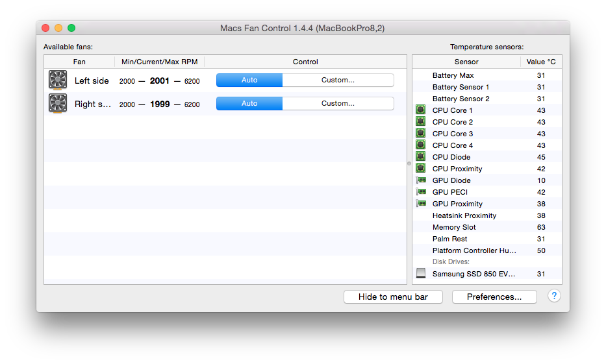Viewport: 606px width, 364px height.
Task: Open Custom control for Left side fan
Action: point(338,80)
